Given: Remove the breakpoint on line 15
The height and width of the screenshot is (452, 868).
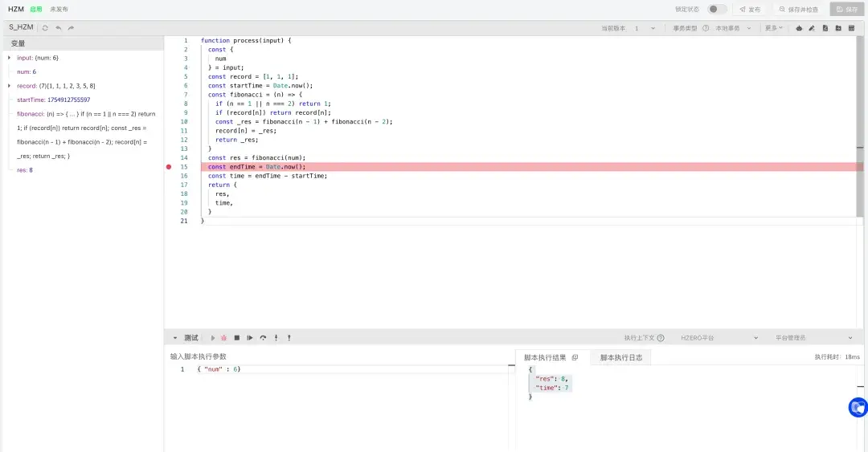Looking at the screenshot, I should pyautogui.click(x=169, y=167).
